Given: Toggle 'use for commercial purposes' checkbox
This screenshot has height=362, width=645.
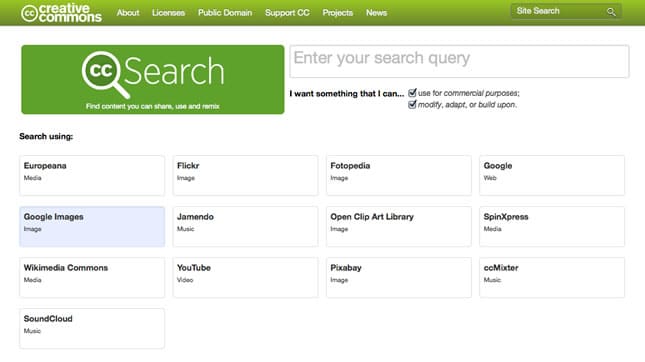Looking at the screenshot, I should point(412,93).
